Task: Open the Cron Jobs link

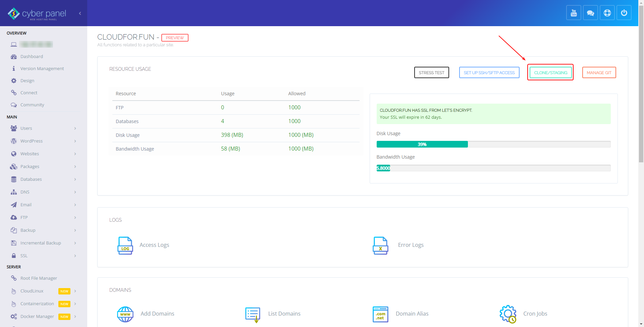Action: pos(535,314)
